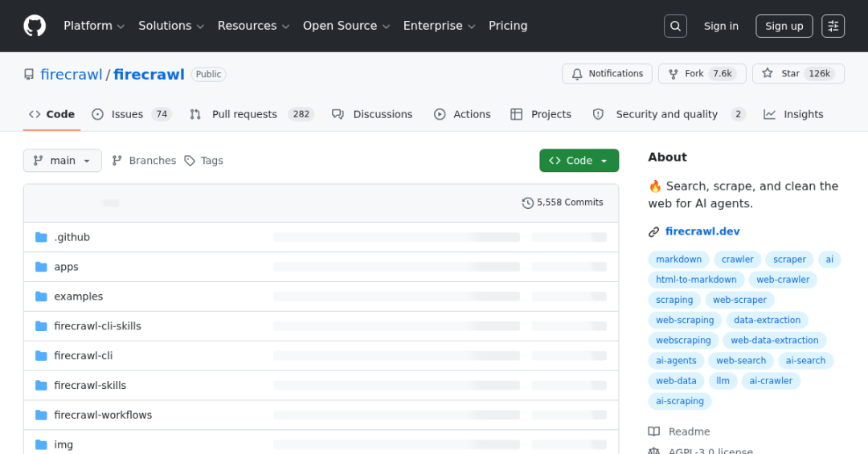Screen dimensions: 868x454
Task: Click the html-to-markdown topic tag
Action: tap(696, 280)
